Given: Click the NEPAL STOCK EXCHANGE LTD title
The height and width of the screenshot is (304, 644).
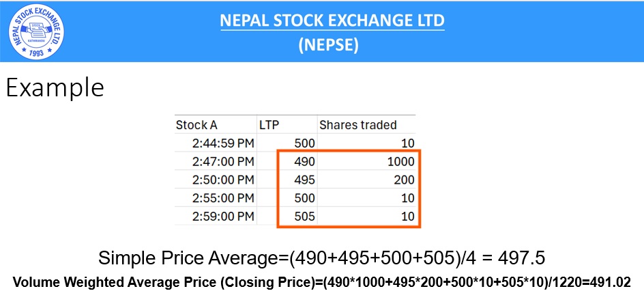Looking at the screenshot, I should (332, 20).
